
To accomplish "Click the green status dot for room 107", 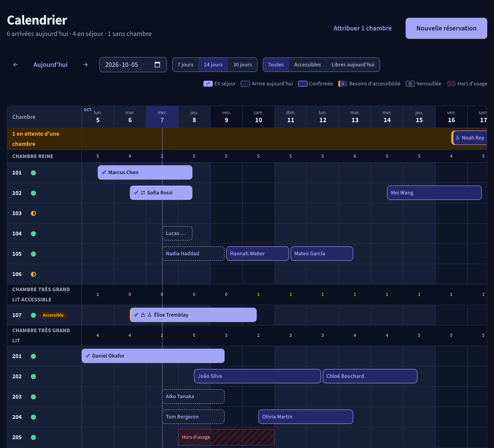I will (34, 315).
